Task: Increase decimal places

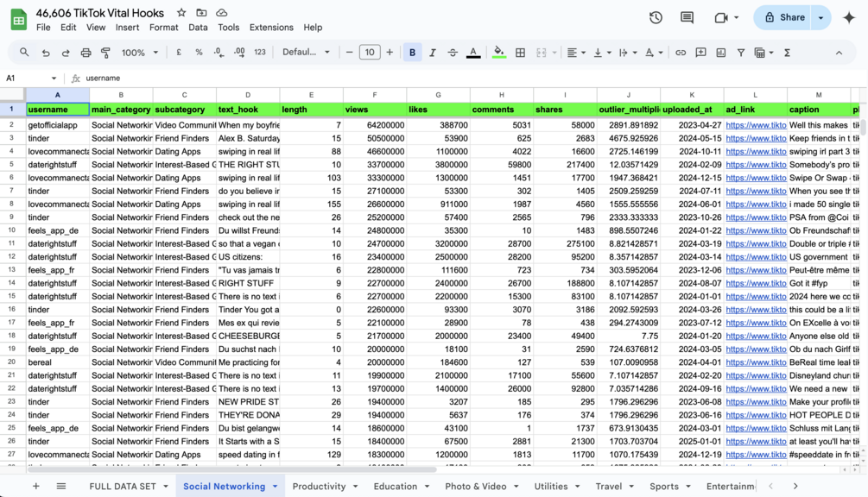Action: coord(240,53)
